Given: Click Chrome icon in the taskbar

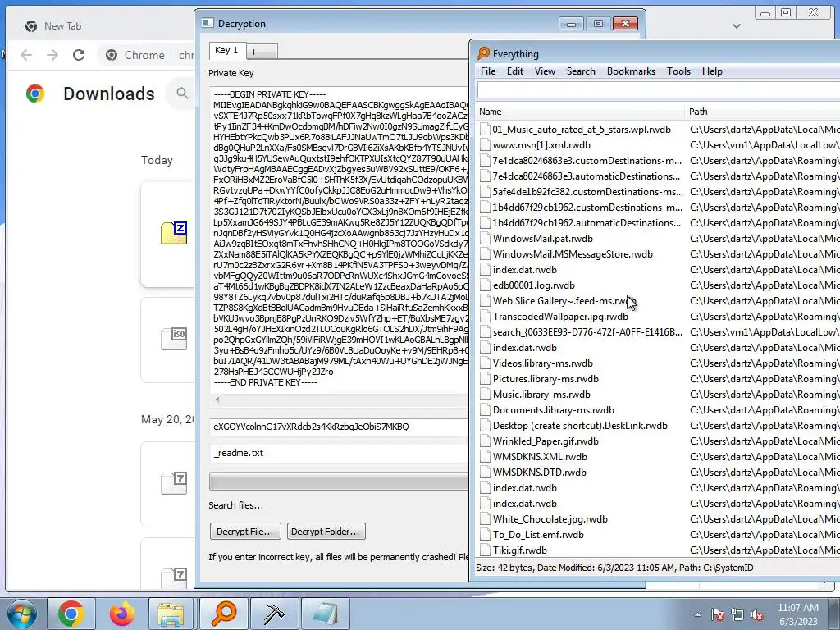Looking at the screenshot, I should (x=71, y=614).
